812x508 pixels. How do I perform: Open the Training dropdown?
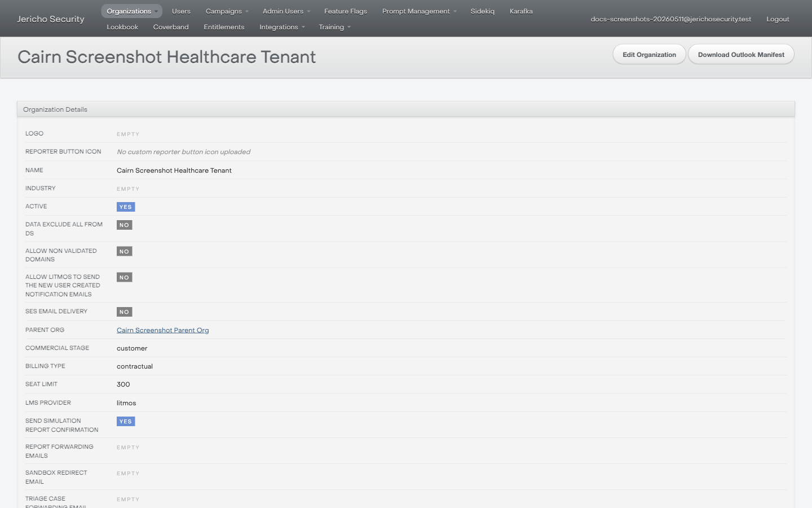tap(334, 27)
